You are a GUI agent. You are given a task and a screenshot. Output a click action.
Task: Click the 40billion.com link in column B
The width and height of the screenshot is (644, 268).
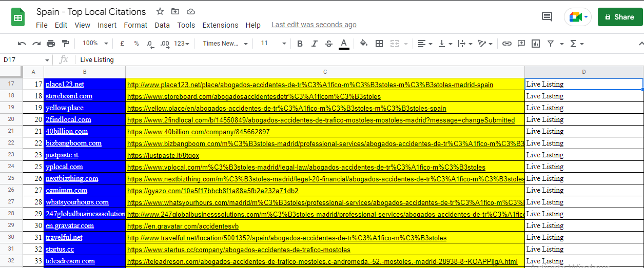pos(67,131)
